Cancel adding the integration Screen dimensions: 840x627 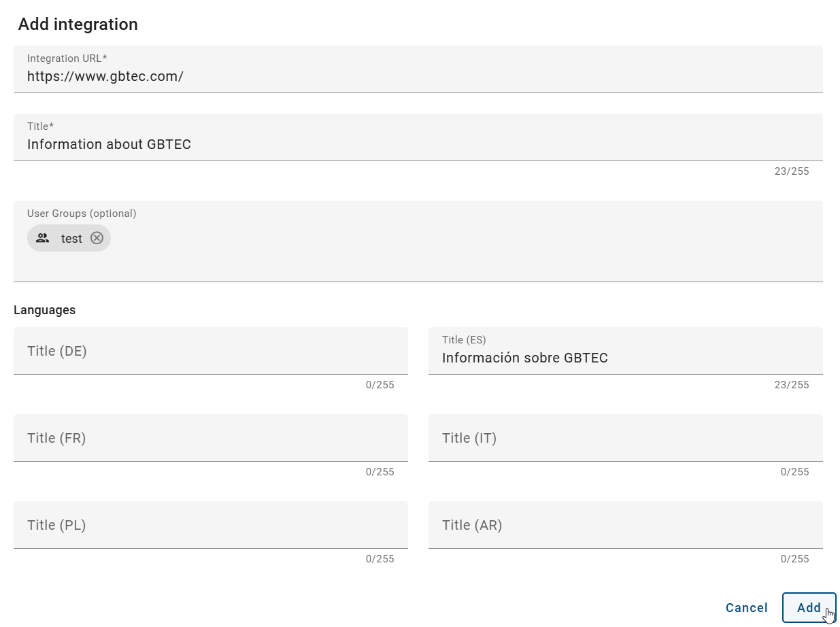[746, 607]
